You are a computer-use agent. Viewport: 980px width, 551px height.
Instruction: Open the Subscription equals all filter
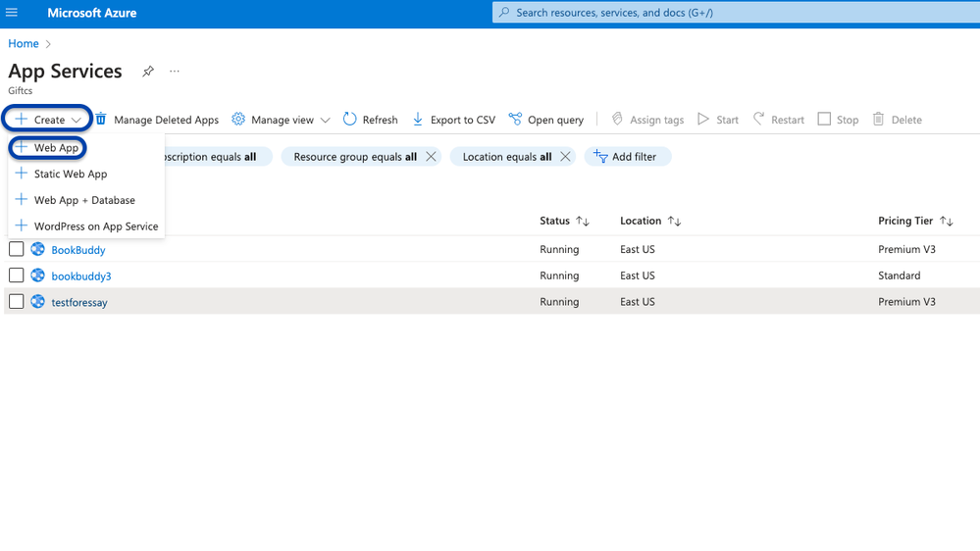tap(218, 156)
